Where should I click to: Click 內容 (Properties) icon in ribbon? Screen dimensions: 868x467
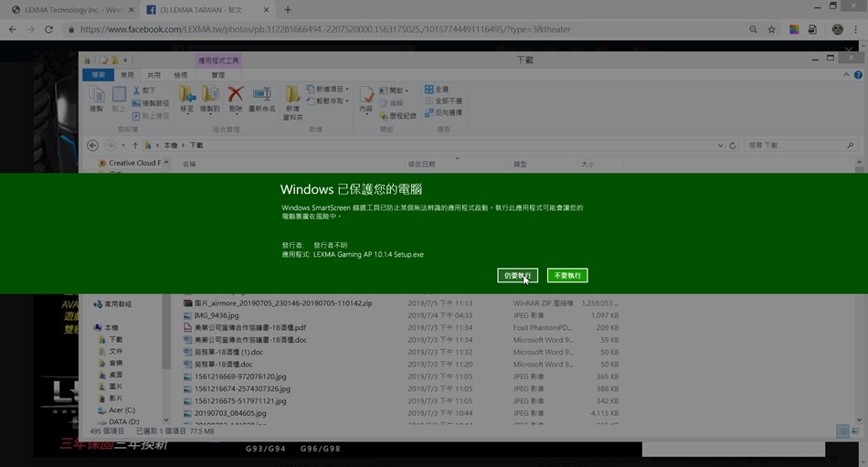click(366, 100)
